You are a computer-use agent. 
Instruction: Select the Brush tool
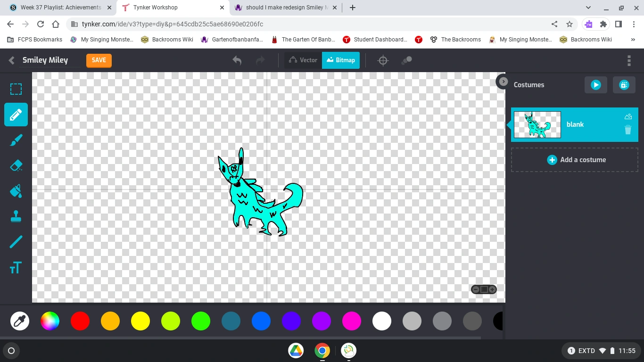(16, 140)
